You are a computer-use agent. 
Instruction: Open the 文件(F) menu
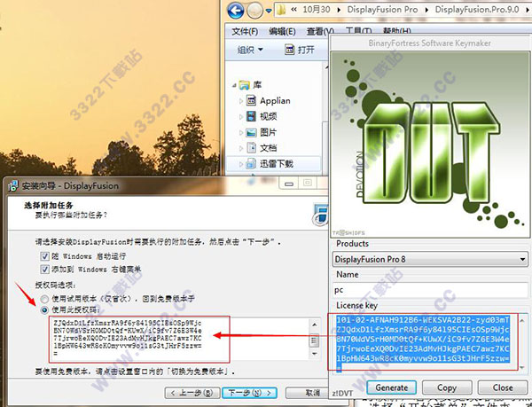[x=245, y=32]
